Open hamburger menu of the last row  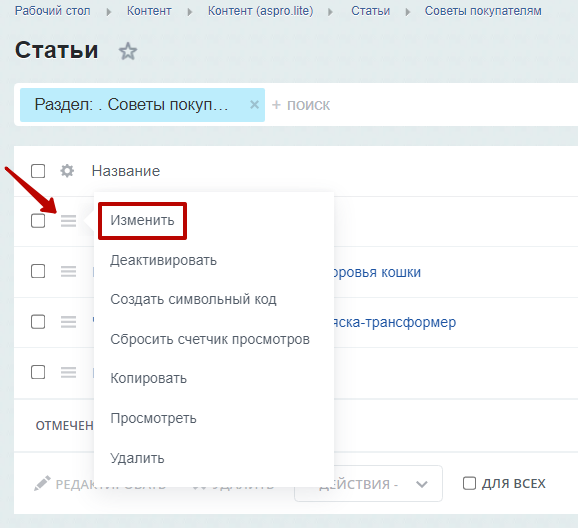tap(69, 372)
